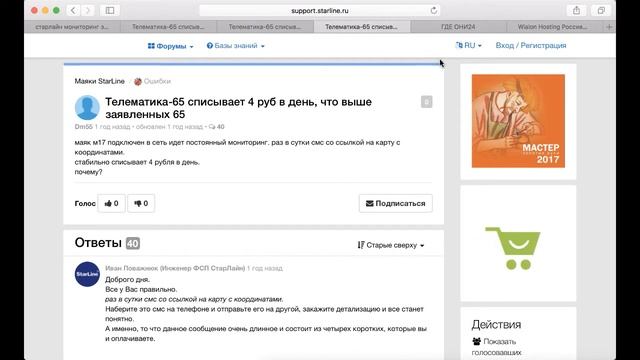Image resolution: width=640 pixels, height=360 pixels.
Task: Open Иван Поважнюк's profile link
Action: pyautogui.click(x=175, y=268)
